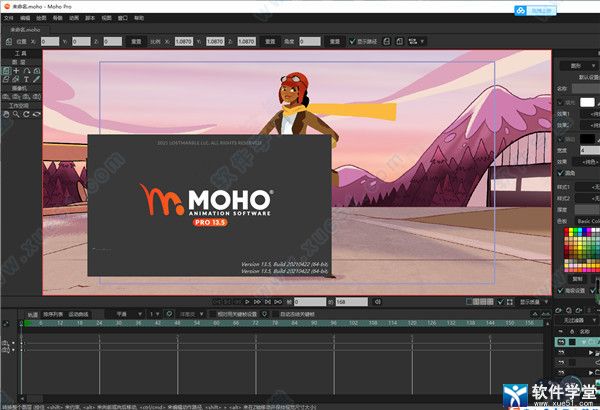Toggle the 描边 stroke checkbox
Viewport: 600px width, 410px height.
(561, 139)
